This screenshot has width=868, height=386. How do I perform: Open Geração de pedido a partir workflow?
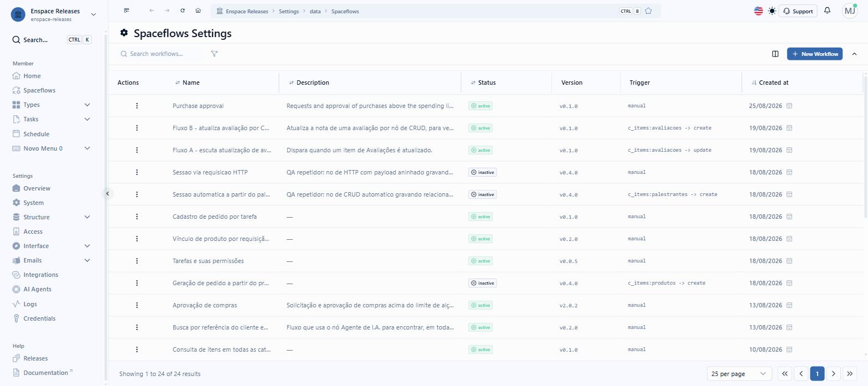pyautogui.click(x=220, y=283)
